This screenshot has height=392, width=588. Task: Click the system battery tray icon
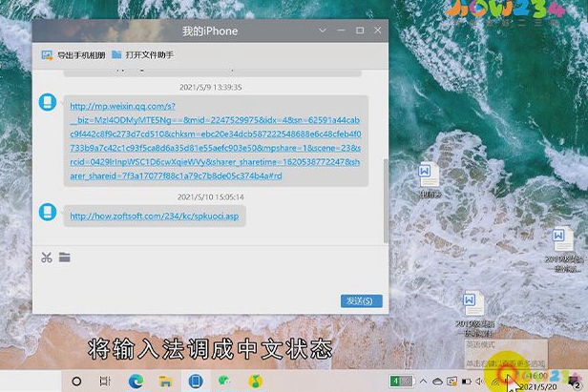(x=466, y=382)
